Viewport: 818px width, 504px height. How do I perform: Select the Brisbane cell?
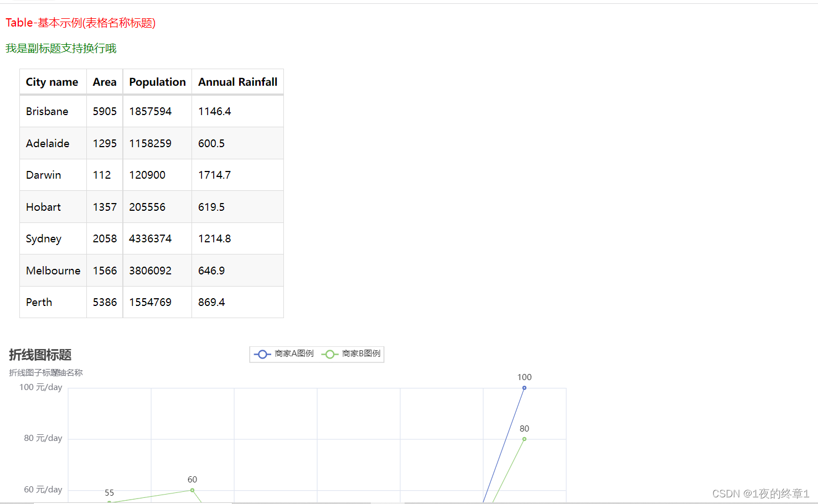click(x=53, y=111)
